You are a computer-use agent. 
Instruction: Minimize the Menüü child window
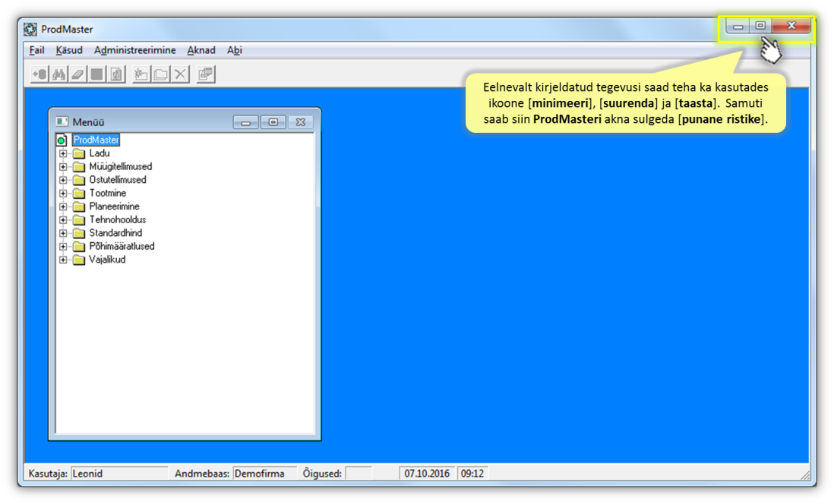tap(246, 122)
